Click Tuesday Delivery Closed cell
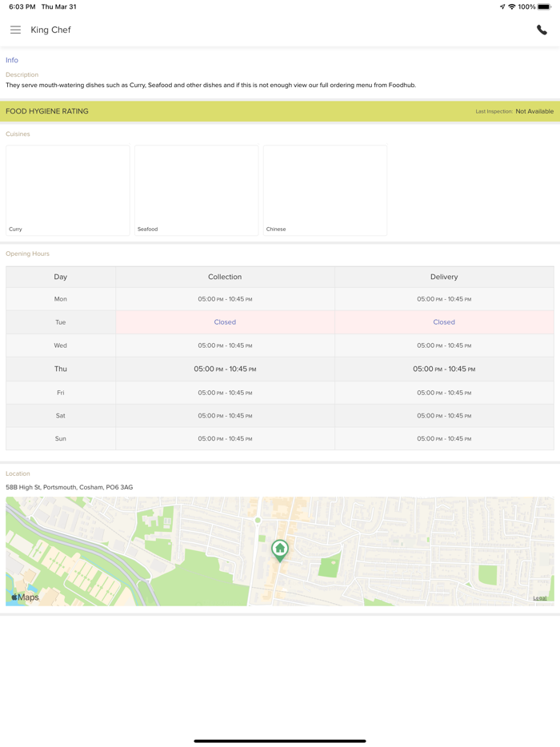 444,322
